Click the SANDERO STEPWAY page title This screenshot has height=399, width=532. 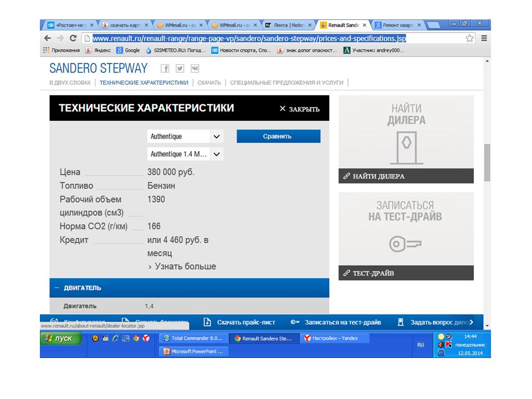(99, 68)
